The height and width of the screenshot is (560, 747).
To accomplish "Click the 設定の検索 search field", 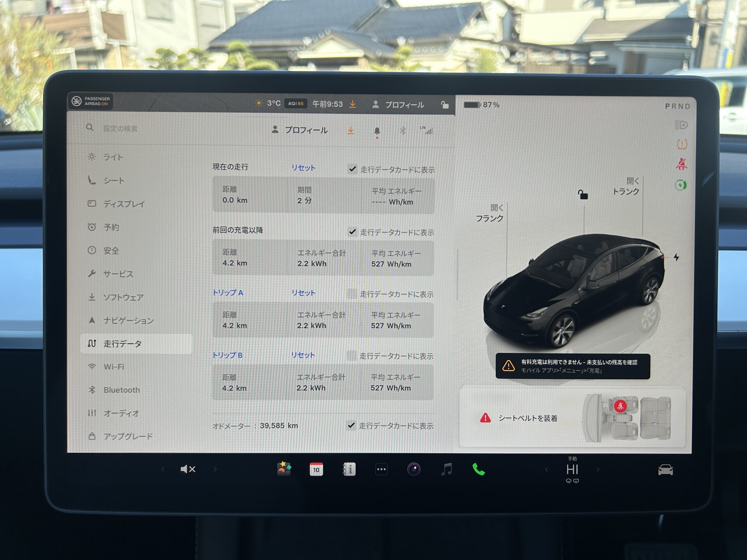I will pyautogui.click(x=120, y=129).
